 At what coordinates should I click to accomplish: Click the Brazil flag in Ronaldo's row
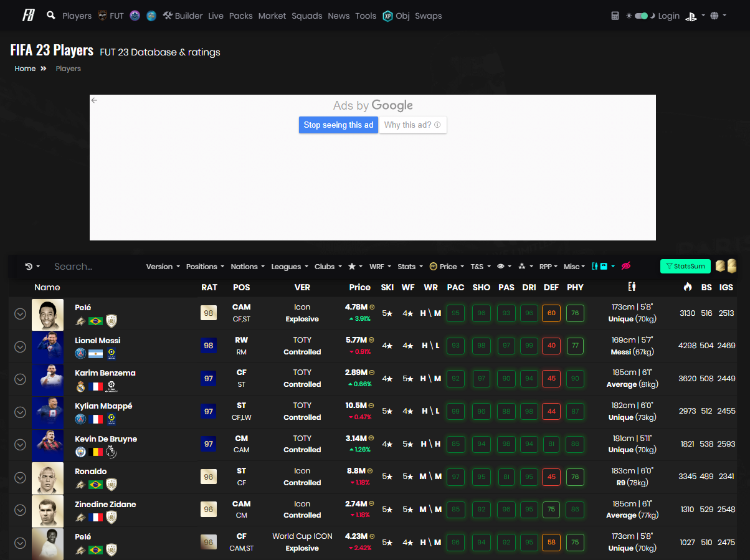pos(95,485)
